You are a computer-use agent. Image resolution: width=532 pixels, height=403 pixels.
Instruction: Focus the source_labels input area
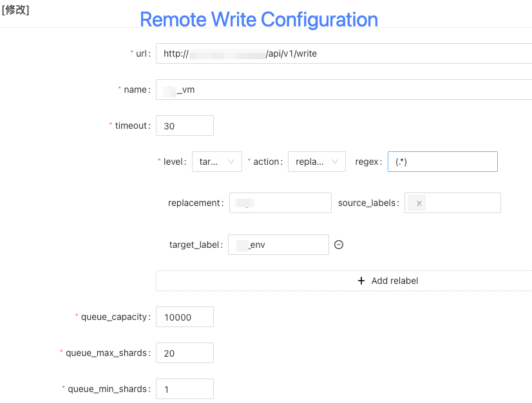453,203
